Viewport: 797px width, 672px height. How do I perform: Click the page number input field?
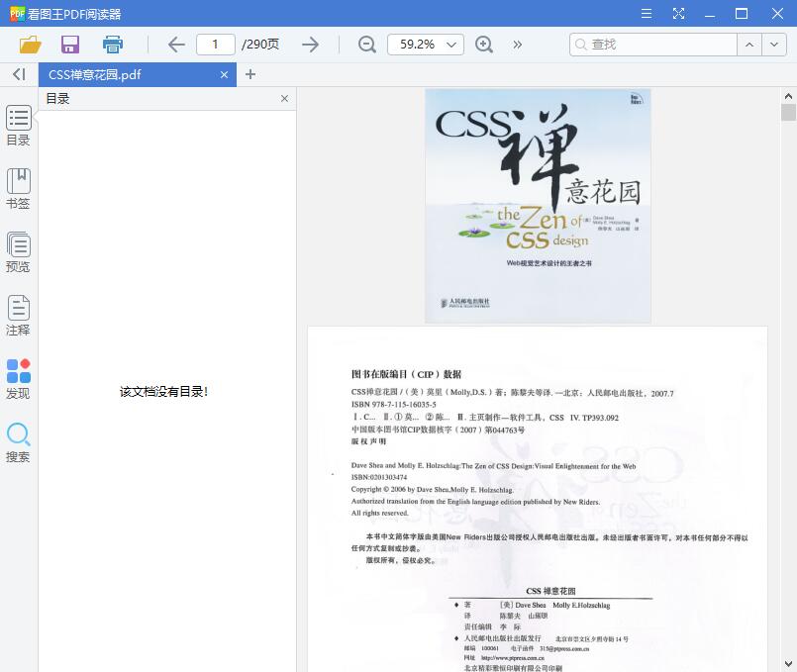(x=216, y=45)
